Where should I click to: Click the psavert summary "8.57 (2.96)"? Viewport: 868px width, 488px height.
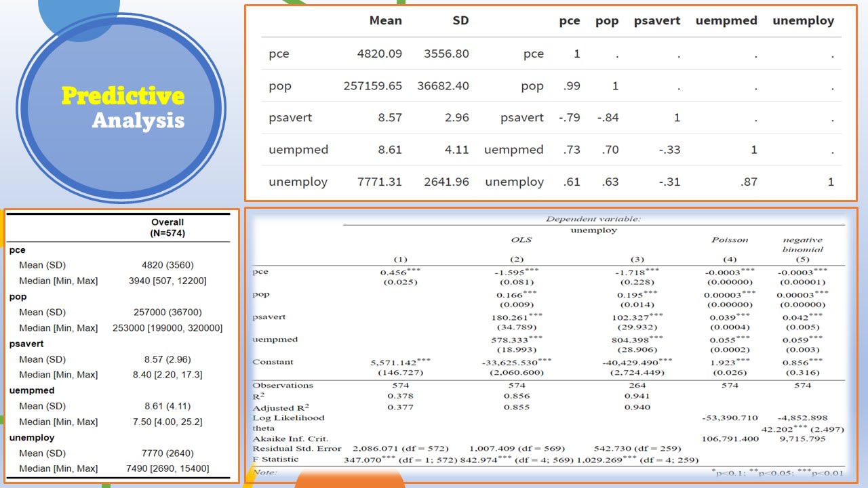tap(167, 359)
